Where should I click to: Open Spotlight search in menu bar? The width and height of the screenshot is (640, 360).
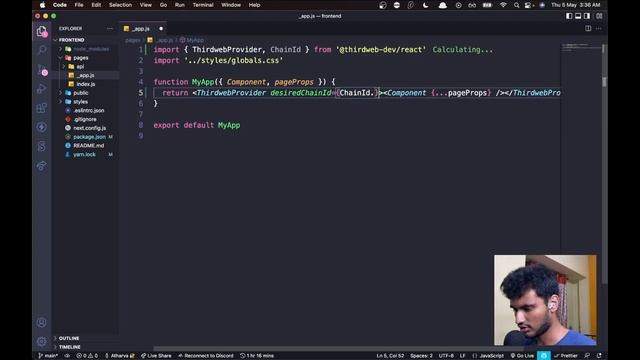[516, 5]
